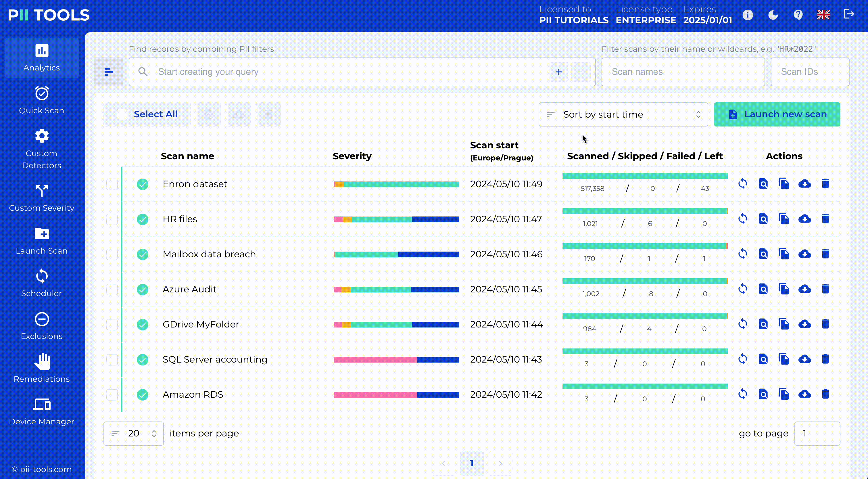This screenshot has width=868, height=479.
Task: Click Scan names input filter field
Action: [683, 71]
